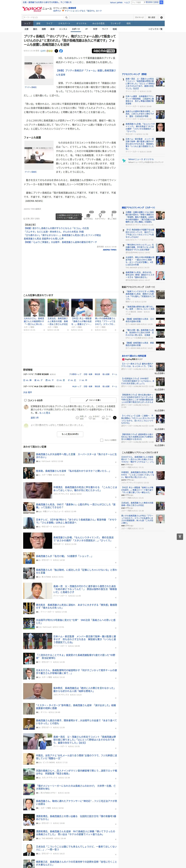
Task: Focus the keyword search input field
Action: [43, 17]
